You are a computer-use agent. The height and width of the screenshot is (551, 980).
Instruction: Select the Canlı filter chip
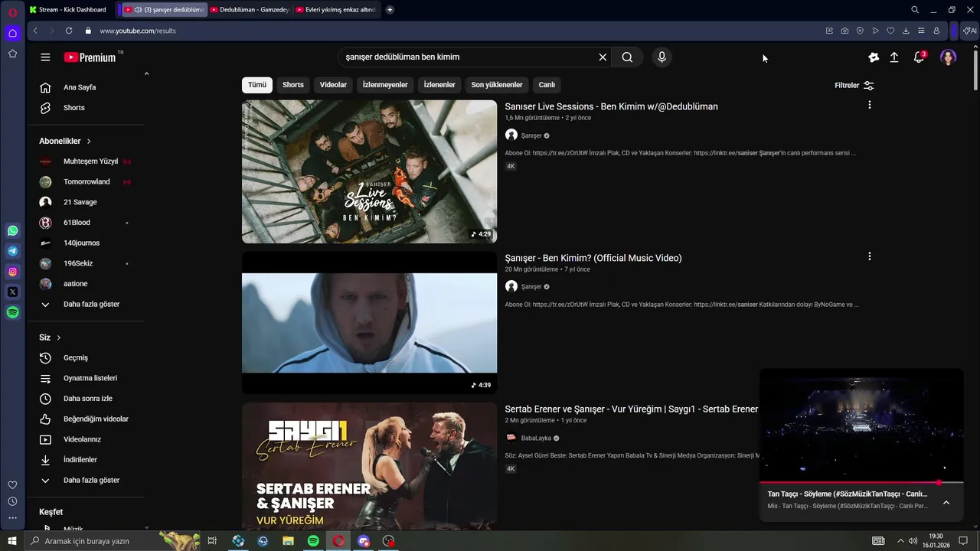coord(547,85)
